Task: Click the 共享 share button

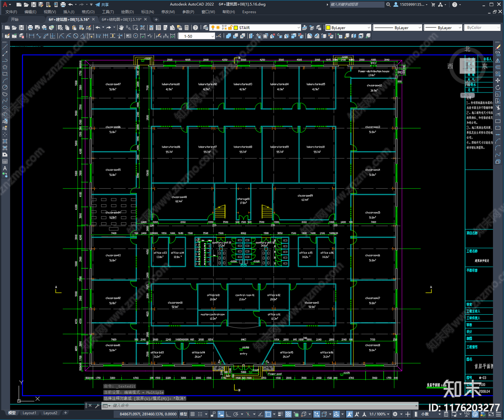Action: click(102, 4)
